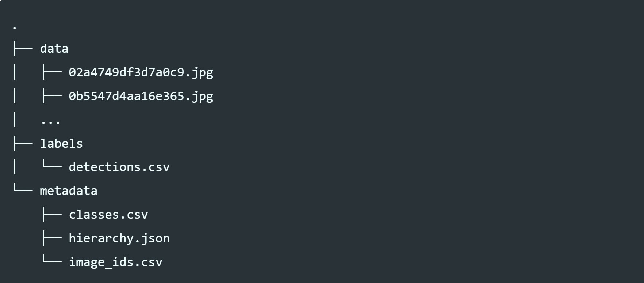This screenshot has height=283, width=644.
Task: Click the corner connector before detections.csv
Action: (51, 165)
